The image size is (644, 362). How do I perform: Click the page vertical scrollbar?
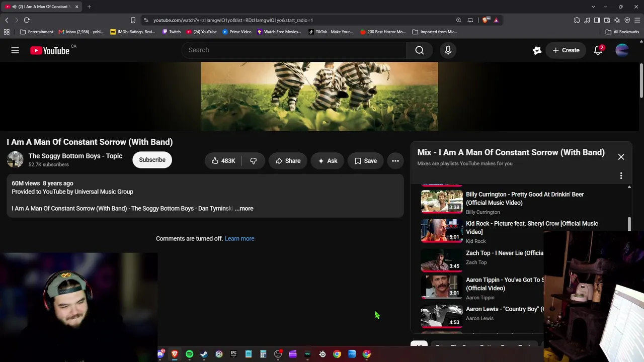tap(641, 80)
